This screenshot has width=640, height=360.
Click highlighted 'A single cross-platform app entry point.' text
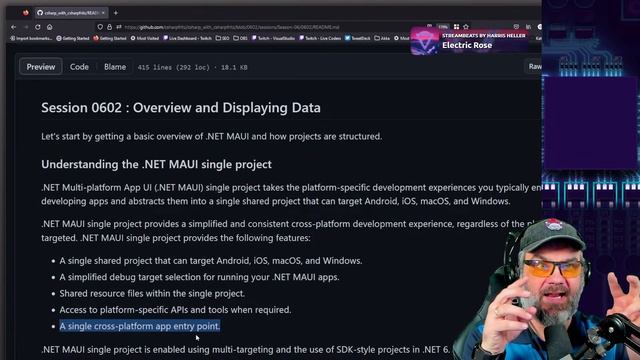coord(140,326)
